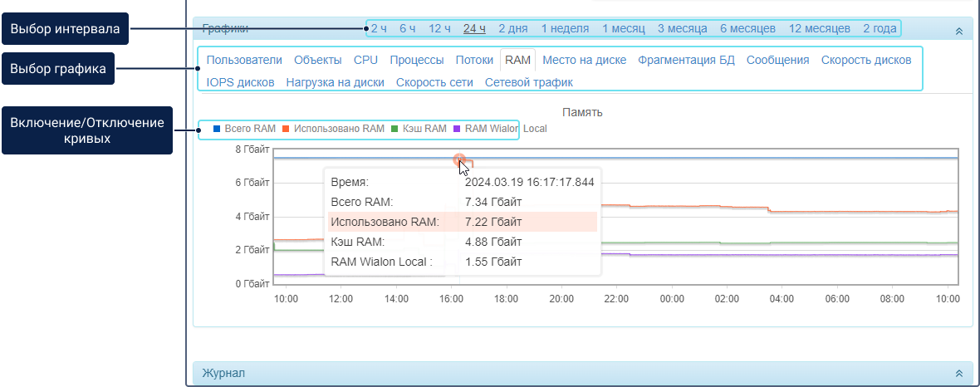Viewport: 980px width, 387px height.
Task: Open the CPU chart tab
Action: click(365, 60)
